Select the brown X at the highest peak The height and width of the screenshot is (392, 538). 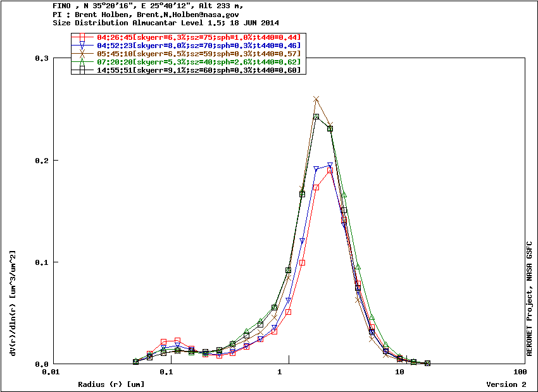pyautogui.click(x=316, y=99)
